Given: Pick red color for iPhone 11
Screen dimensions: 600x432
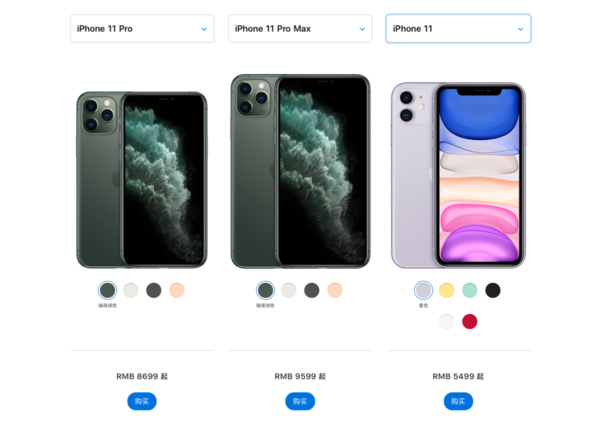Looking at the screenshot, I should point(470,321).
